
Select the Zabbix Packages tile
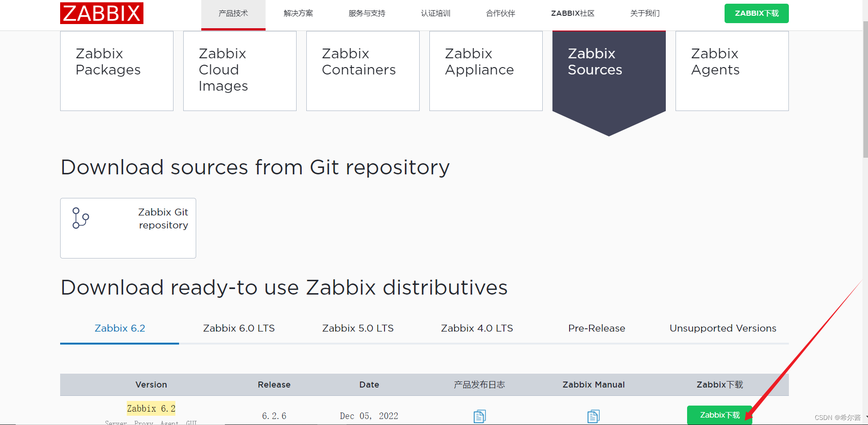(116, 70)
